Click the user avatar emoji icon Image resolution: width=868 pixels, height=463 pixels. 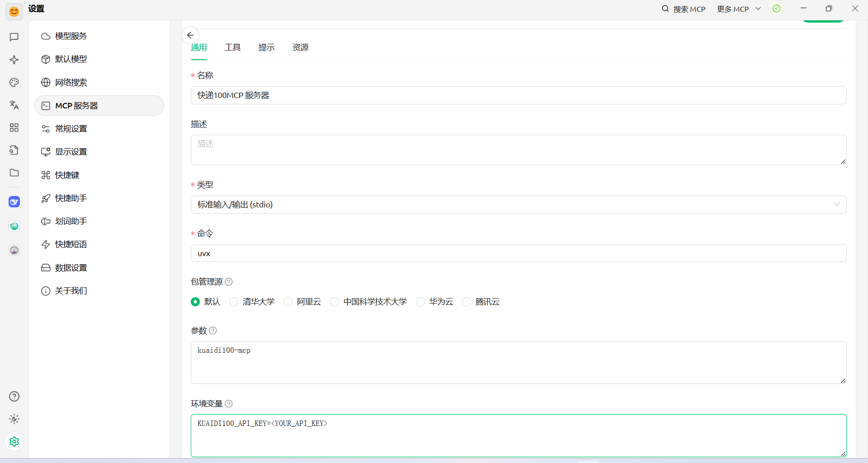click(x=14, y=11)
